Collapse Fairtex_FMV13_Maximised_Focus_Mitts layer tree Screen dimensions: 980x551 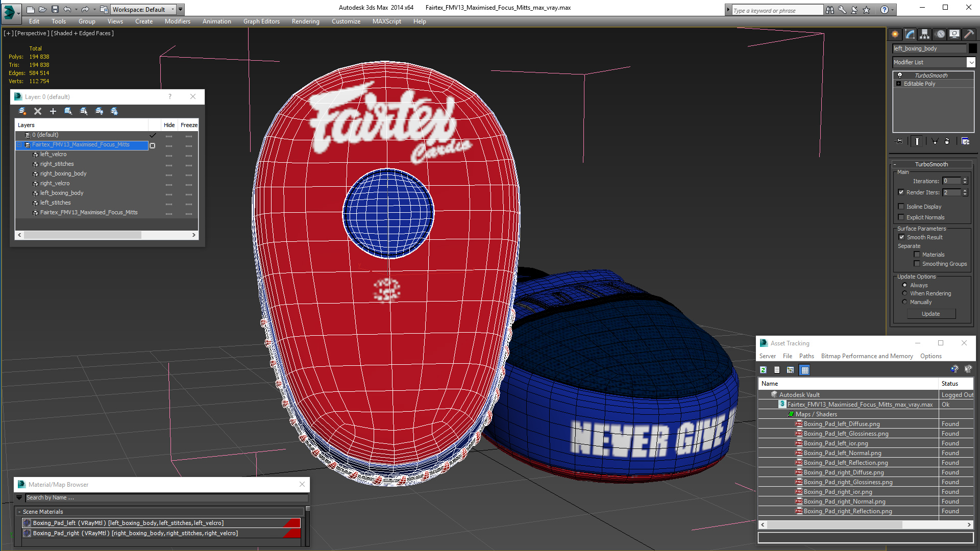click(x=19, y=145)
